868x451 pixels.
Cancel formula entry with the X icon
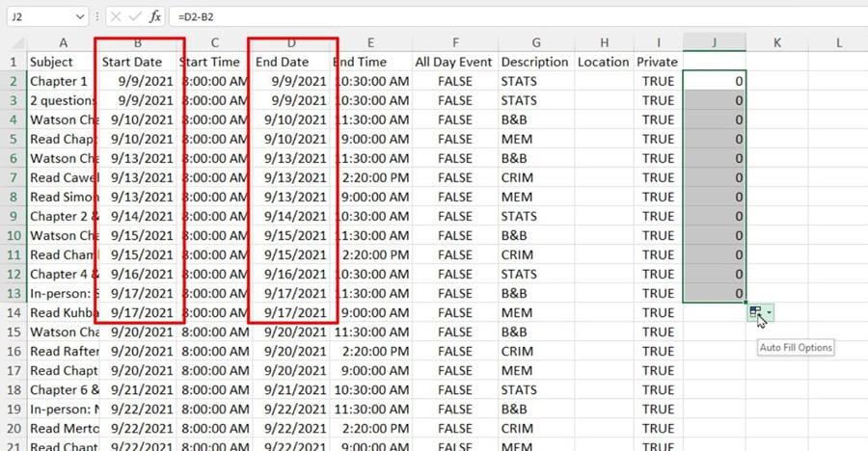pyautogui.click(x=116, y=16)
